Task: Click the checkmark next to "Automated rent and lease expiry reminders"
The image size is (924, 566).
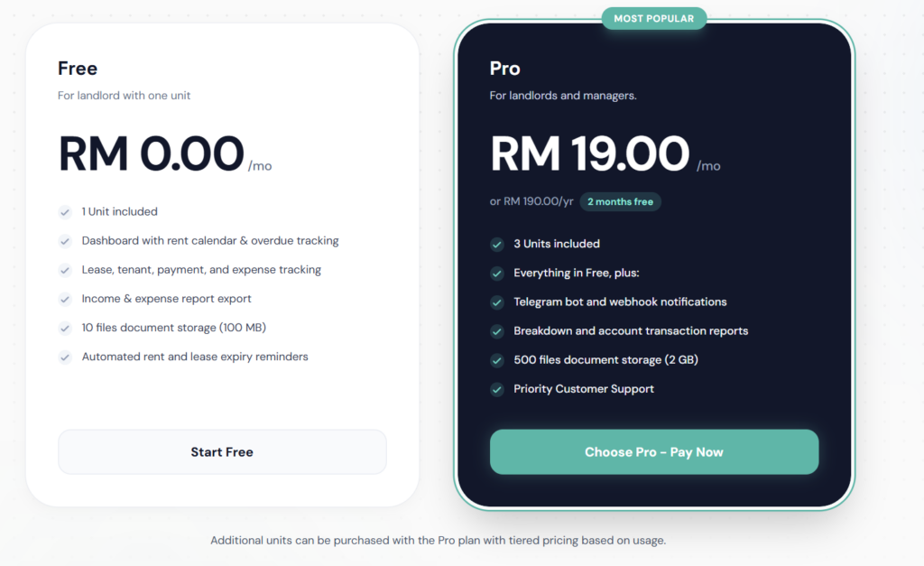Action: pyautogui.click(x=65, y=357)
